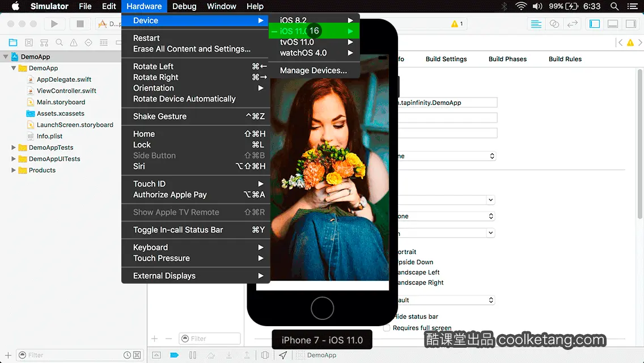This screenshot has height=363, width=644.
Task: Open the Project navigator folder icon
Action: pos(13,43)
